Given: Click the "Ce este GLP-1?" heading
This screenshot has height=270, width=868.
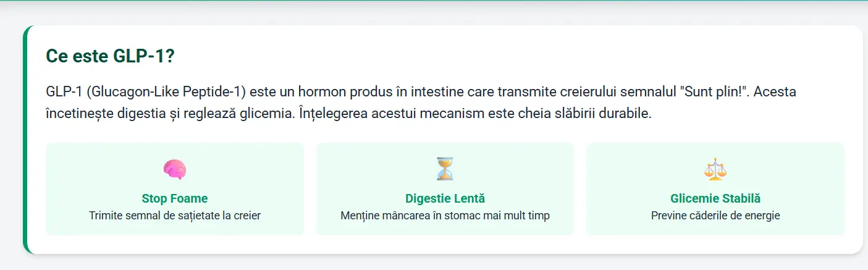Looking at the screenshot, I should 110,56.
